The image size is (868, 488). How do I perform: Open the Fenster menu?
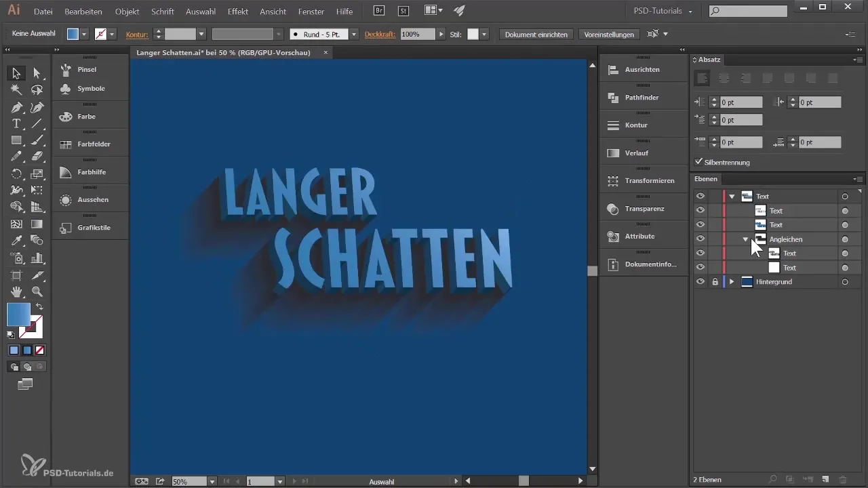311,12
